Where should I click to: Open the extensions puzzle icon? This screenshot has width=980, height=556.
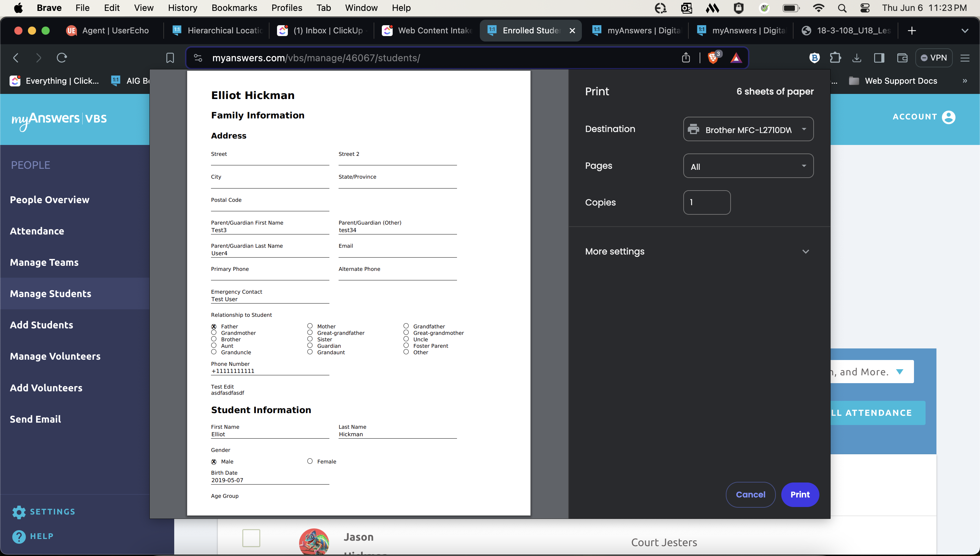tap(835, 58)
